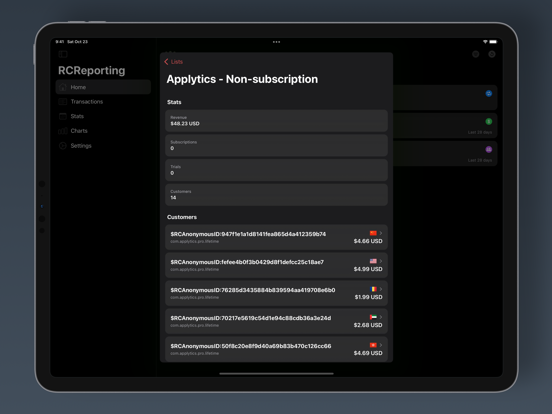Click the Customers section header
This screenshot has height=414, width=552.
(x=182, y=217)
